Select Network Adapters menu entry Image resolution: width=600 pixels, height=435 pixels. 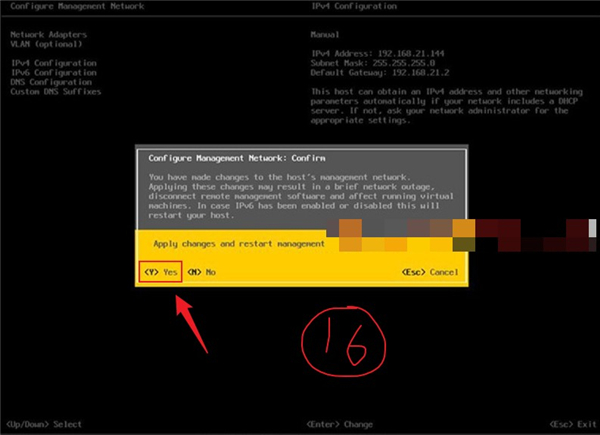tap(47, 34)
